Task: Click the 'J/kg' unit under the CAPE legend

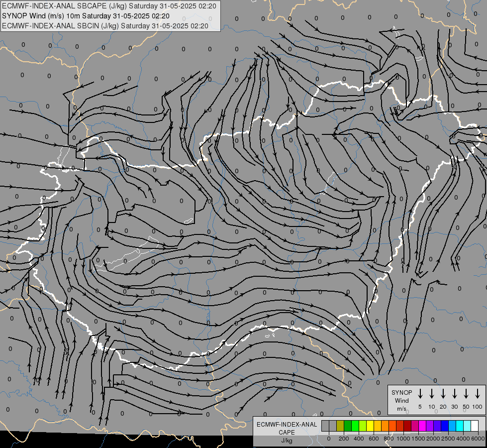Action: [287, 441]
